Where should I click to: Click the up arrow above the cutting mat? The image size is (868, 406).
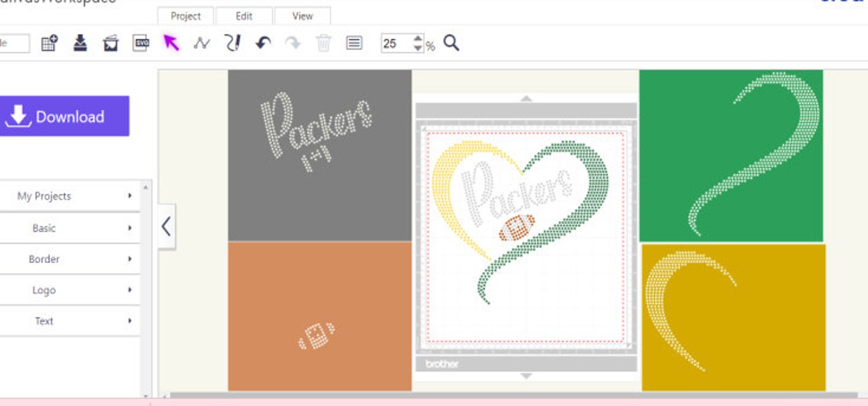[526, 98]
